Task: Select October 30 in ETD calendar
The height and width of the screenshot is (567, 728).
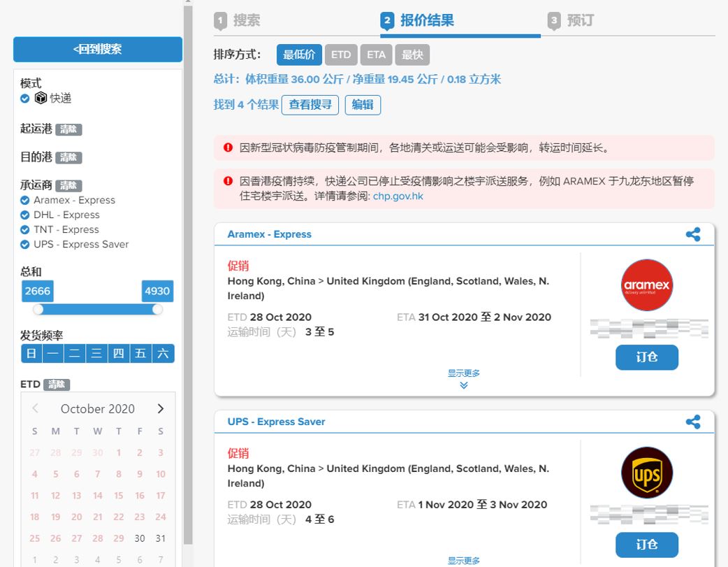Action: click(140, 538)
